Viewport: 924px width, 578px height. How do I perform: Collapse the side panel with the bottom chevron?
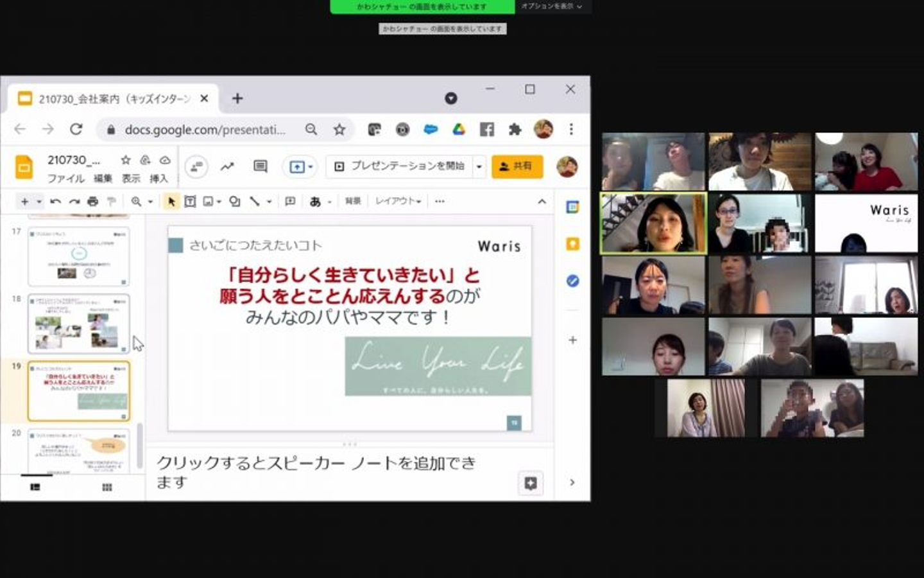572,482
